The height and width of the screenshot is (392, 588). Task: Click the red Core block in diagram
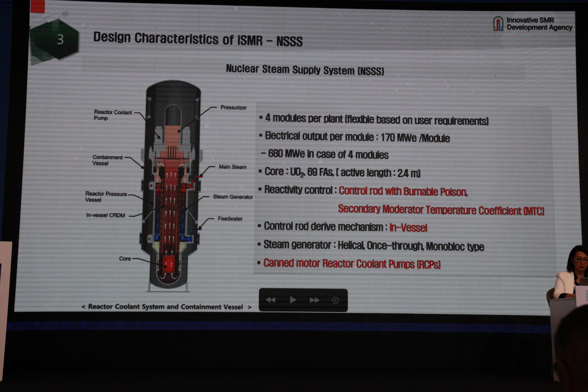click(x=169, y=264)
